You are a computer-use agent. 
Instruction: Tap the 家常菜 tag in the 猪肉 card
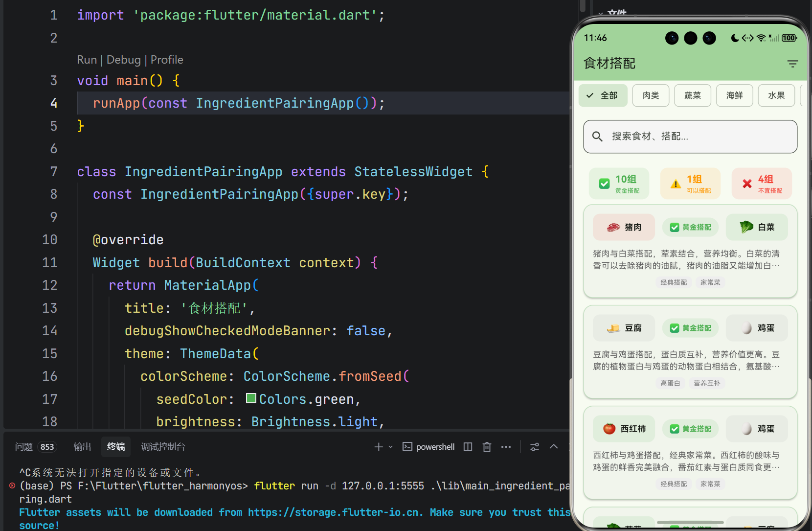(x=710, y=282)
